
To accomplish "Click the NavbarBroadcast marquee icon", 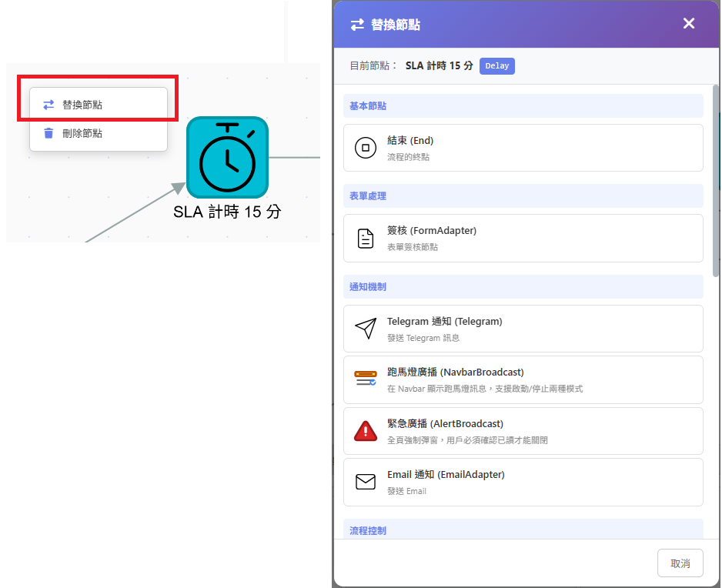I will 366,379.
